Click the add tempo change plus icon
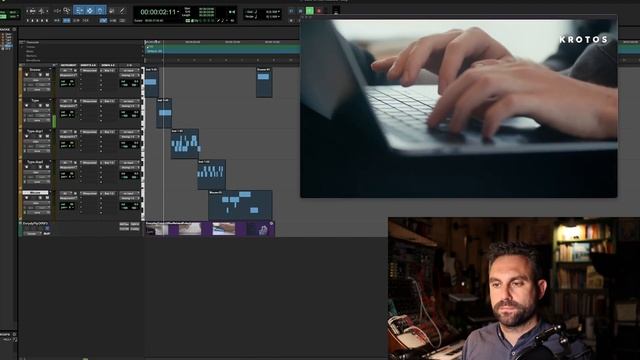Image resolution: width=640 pixels, height=360 pixels. 142,47
